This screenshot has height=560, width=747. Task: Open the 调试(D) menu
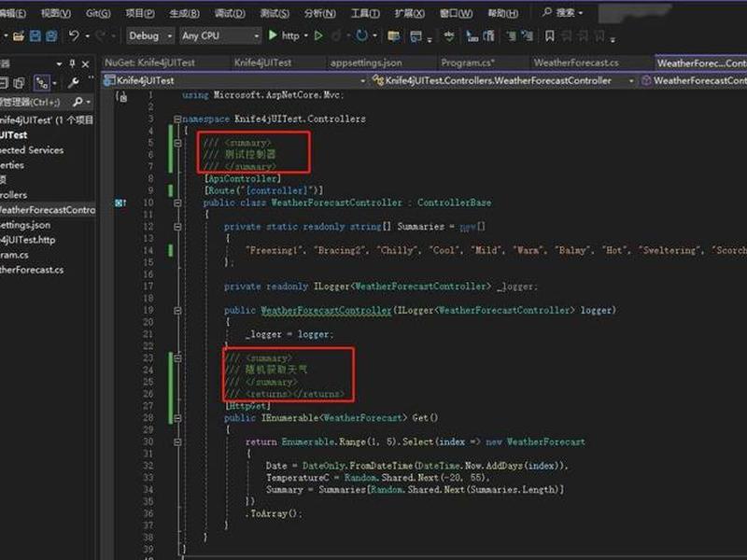[x=230, y=13]
